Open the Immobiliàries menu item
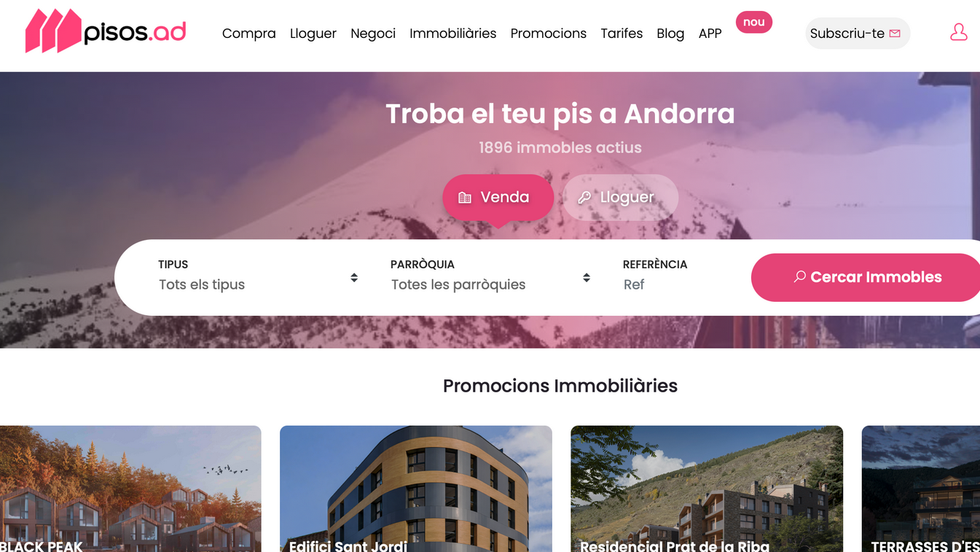Screen dimensions: 980x552 [x=453, y=34]
